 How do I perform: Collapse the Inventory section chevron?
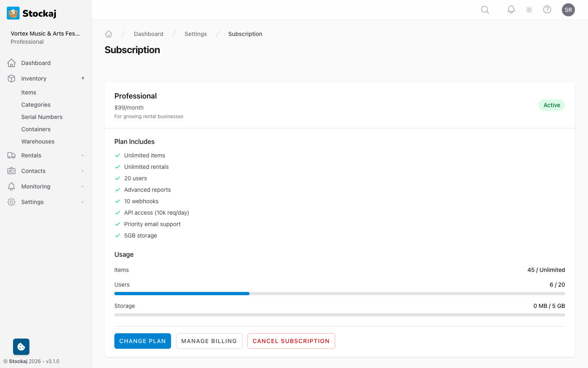click(83, 78)
